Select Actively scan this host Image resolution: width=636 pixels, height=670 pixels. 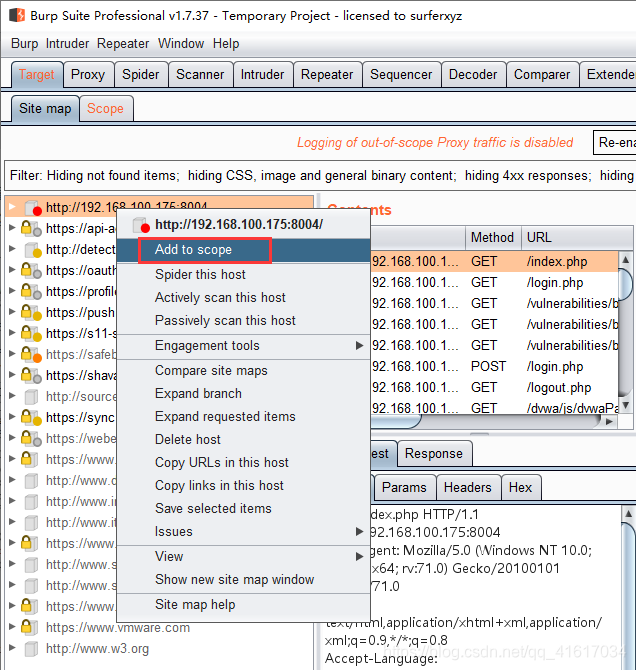coord(243,297)
